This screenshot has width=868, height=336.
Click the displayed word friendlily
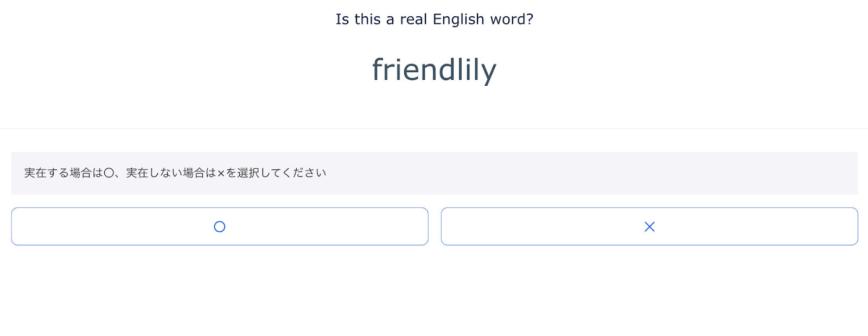pos(434,71)
